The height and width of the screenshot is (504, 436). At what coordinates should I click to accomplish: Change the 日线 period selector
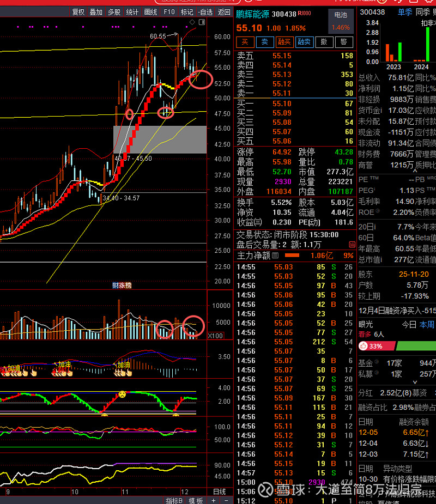[x=219, y=491]
